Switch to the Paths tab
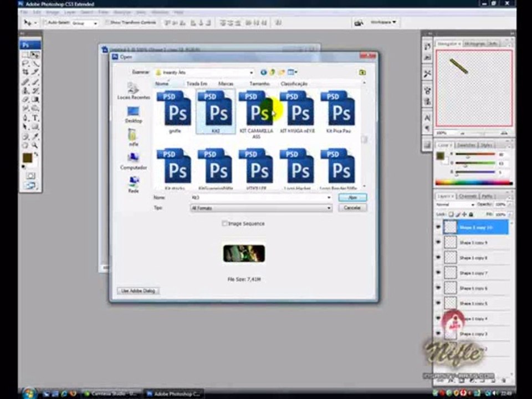 [x=487, y=196]
